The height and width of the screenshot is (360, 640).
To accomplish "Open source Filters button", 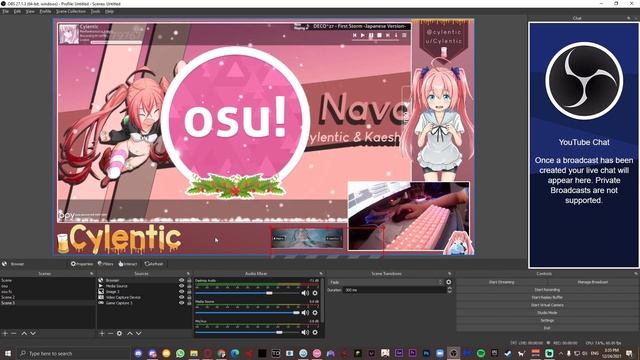I will pyautogui.click(x=106, y=264).
